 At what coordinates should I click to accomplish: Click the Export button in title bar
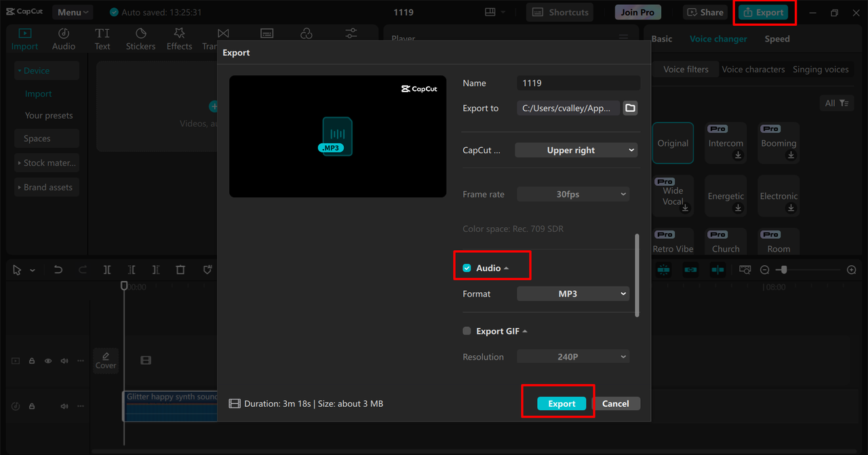[x=764, y=12]
